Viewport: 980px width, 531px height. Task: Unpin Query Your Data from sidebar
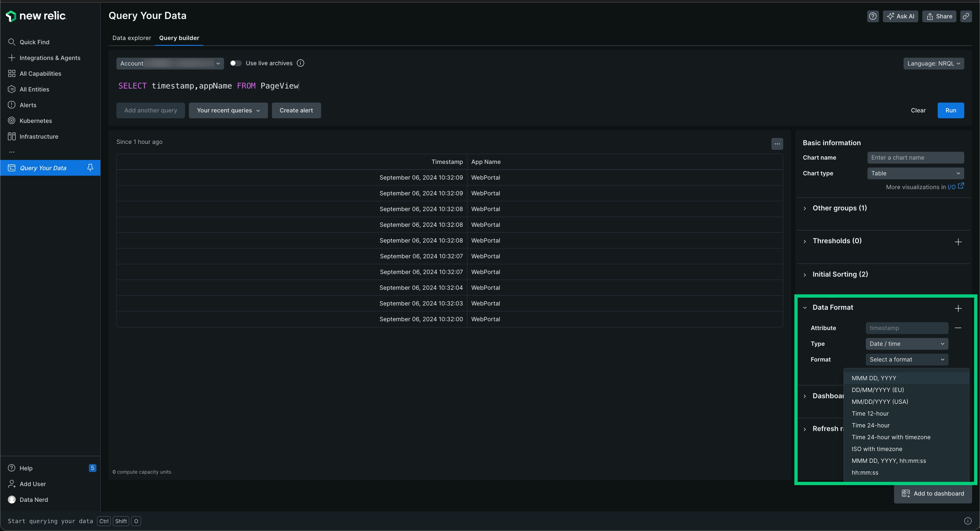pos(90,167)
